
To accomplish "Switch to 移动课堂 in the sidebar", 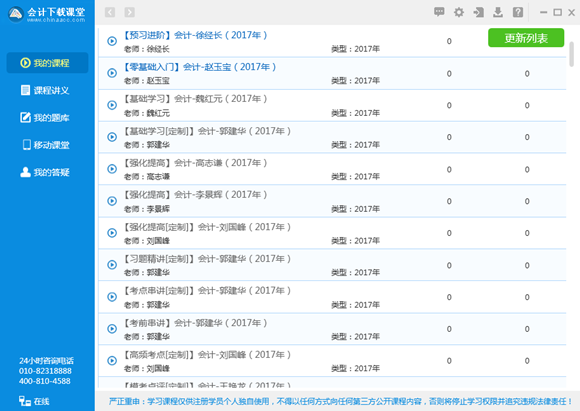I will (x=46, y=145).
